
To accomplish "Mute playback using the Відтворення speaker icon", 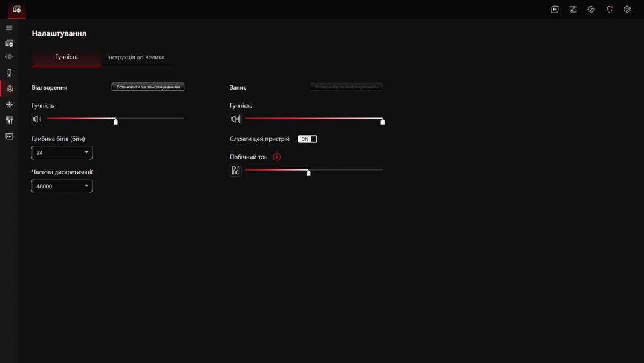I will (x=37, y=119).
